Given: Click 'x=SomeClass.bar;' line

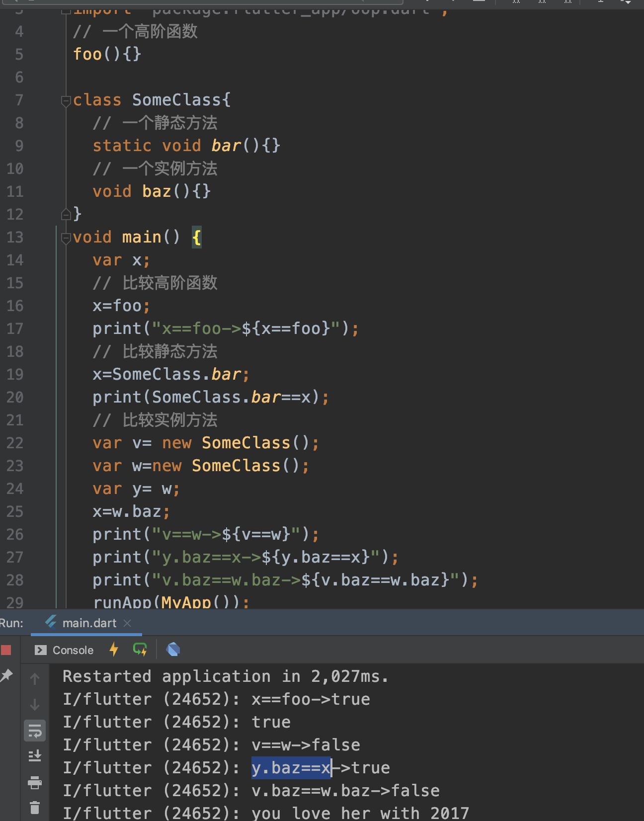Looking at the screenshot, I should (171, 374).
